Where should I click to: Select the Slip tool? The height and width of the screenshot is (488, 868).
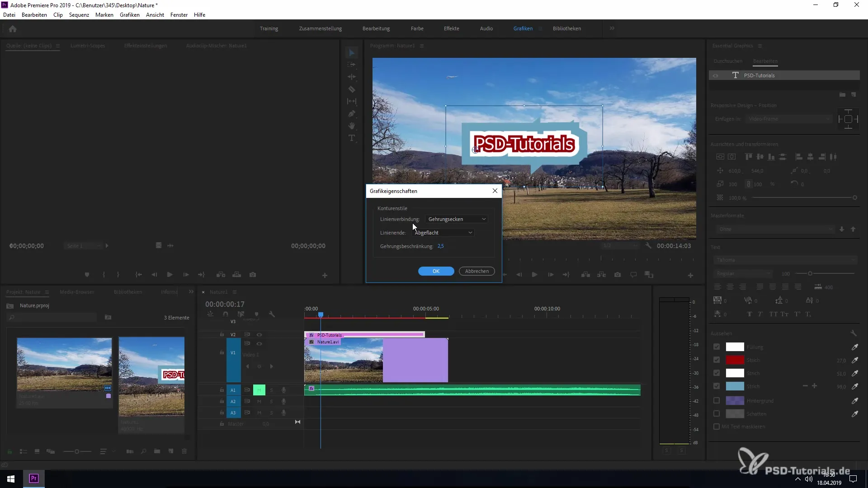point(352,102)
